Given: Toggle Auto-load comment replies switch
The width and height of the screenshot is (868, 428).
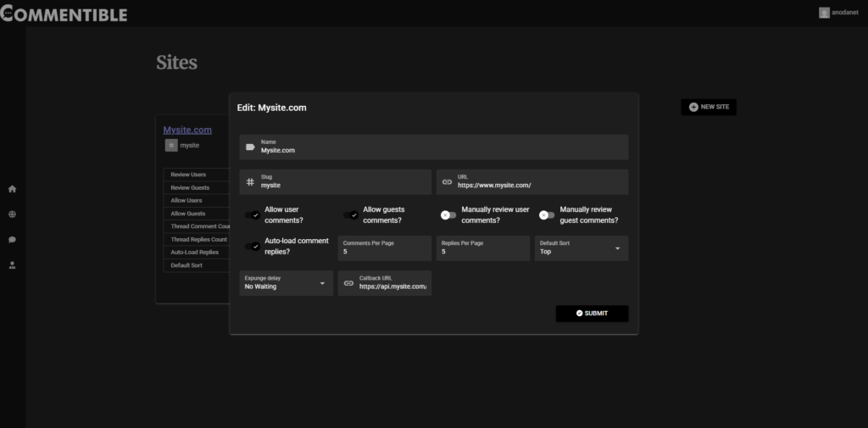Looking at the screenshot, I should [x=253, y=247].
